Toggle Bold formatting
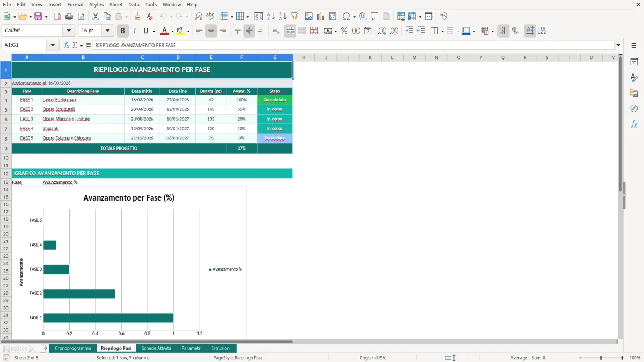 pyautogui.click(x=123, y=31)
